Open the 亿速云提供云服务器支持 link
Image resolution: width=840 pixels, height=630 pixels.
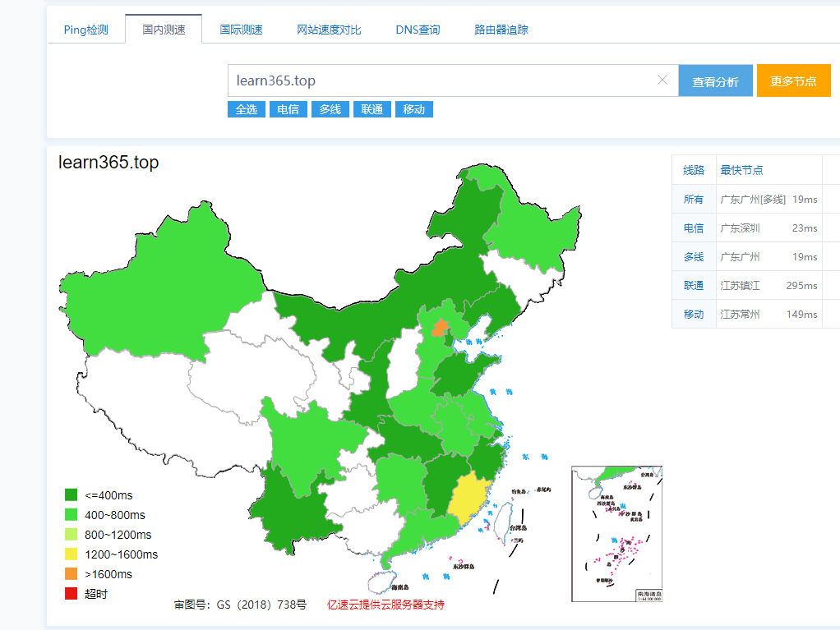[385, 605]
